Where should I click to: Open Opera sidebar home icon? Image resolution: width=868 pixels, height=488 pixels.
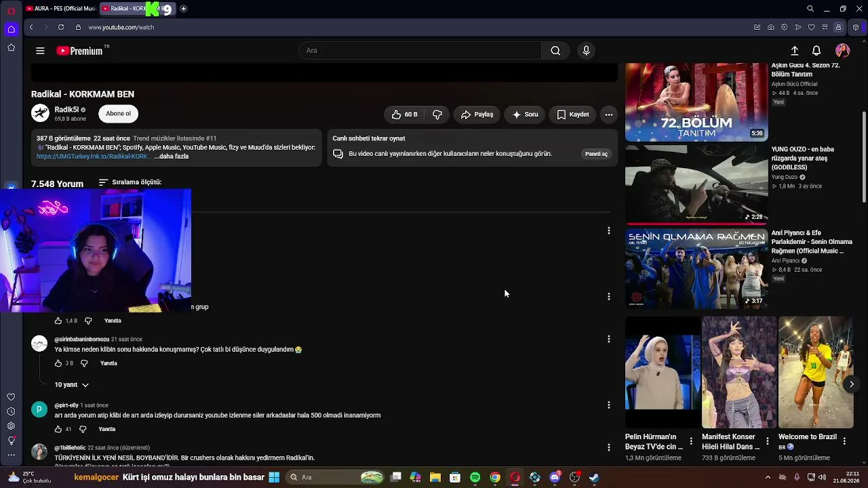click(11, 29)
